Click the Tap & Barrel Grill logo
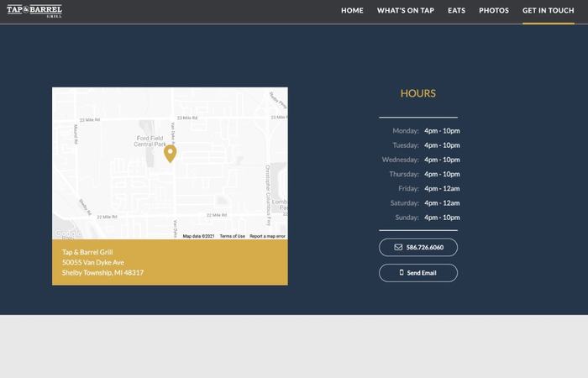This screenshot has height=378, width=588. point(34,11)
